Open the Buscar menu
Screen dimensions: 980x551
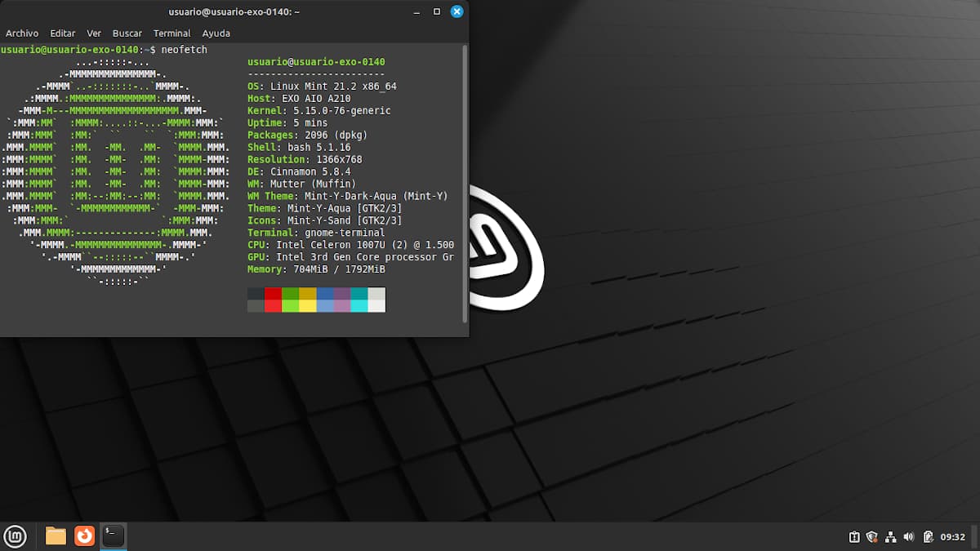click(127, 33)
